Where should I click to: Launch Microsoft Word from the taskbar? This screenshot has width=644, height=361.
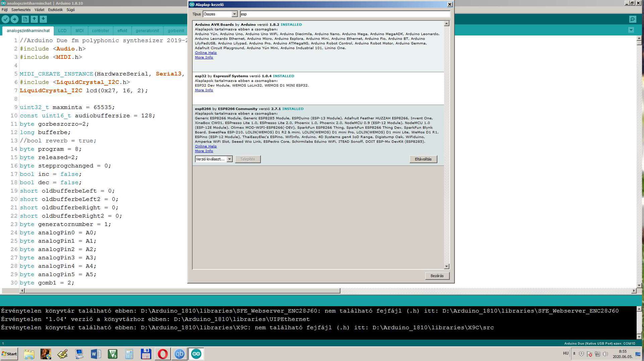pyautogui.click(x=96, y=354)
